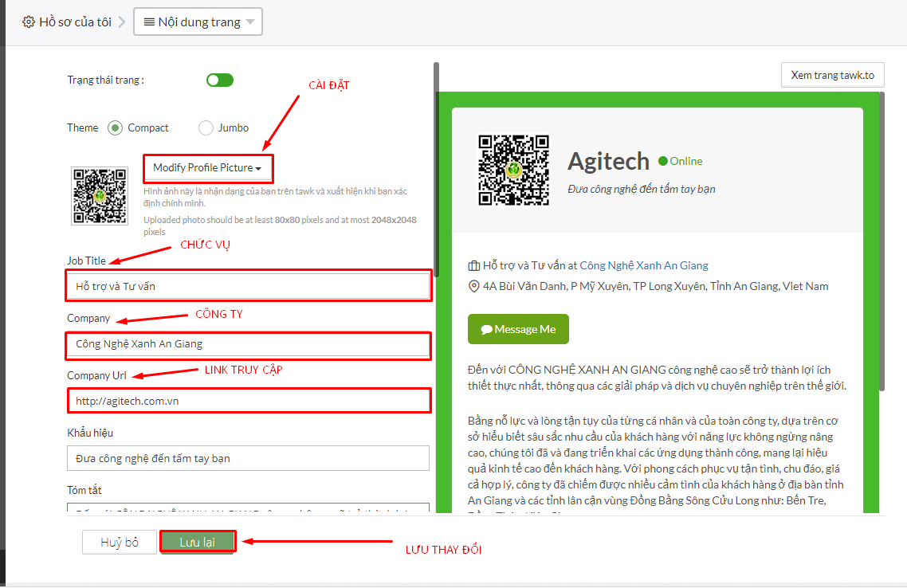The image size is (907, 588).
Task: Click the address text 4A Bùi Văn Danh
Action: (655, 286)
